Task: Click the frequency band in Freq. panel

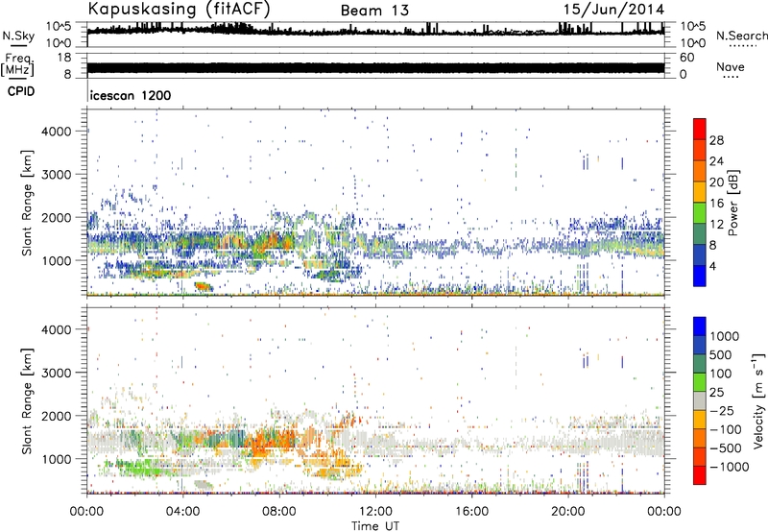Action: click(x=375, y=67)
